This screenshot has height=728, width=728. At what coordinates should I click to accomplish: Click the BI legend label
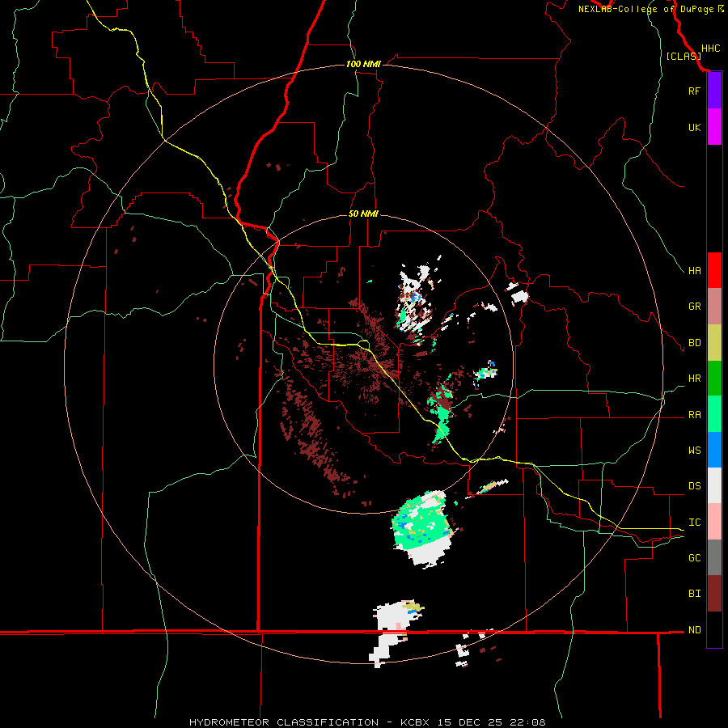694,594
